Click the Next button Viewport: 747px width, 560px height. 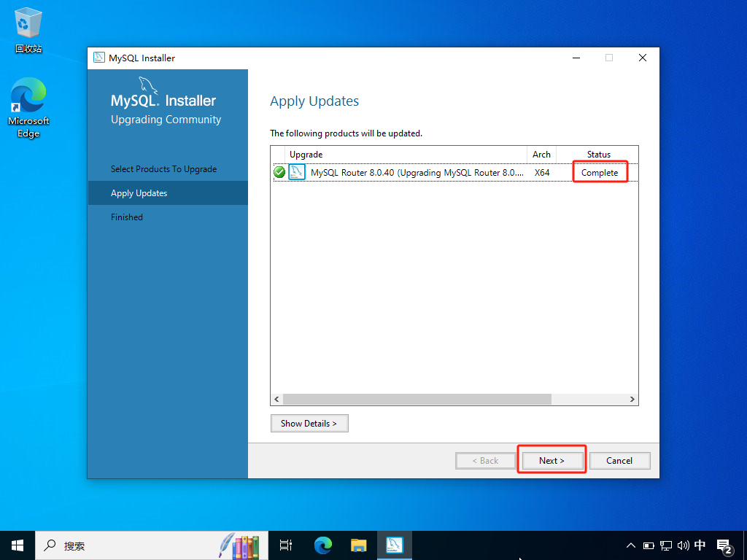point(551,460)
